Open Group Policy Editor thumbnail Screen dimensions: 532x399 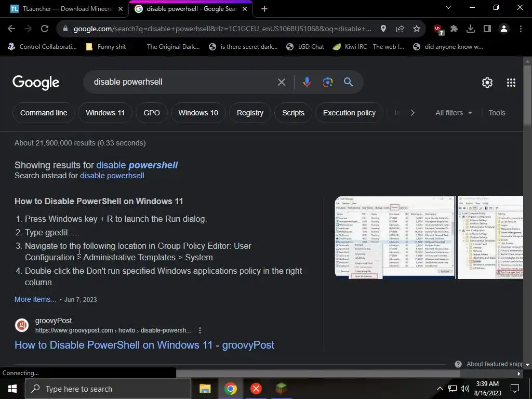click(490, 237)
